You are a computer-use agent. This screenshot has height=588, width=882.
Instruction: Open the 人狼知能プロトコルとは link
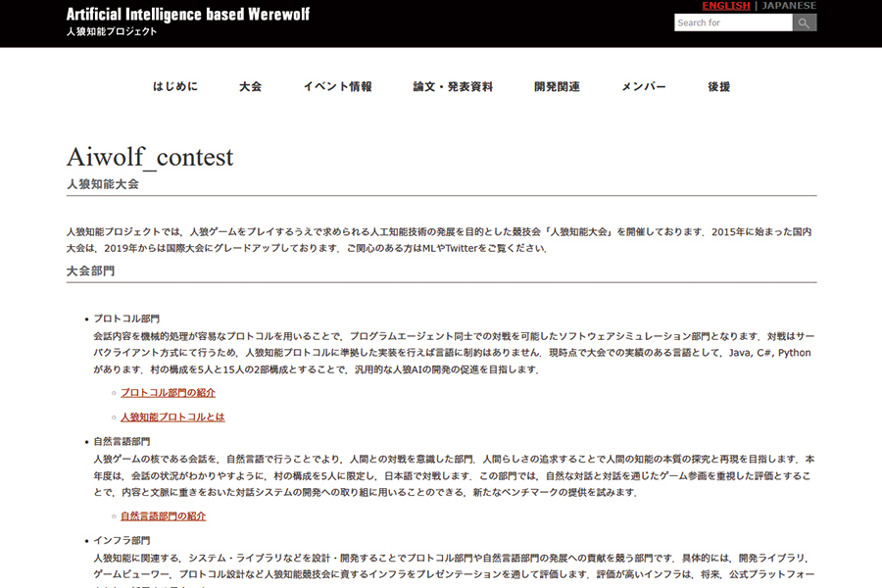[171, 416]
